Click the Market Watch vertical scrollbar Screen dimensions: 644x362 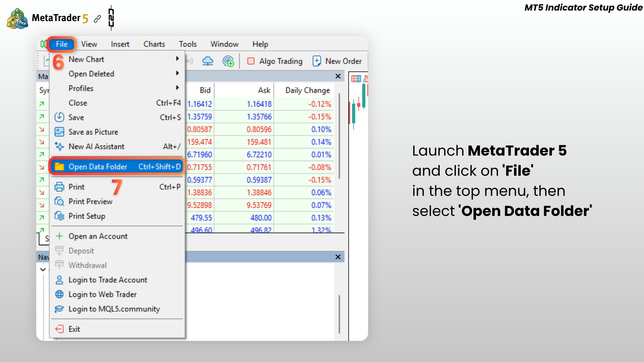click(x=339, y=136)
